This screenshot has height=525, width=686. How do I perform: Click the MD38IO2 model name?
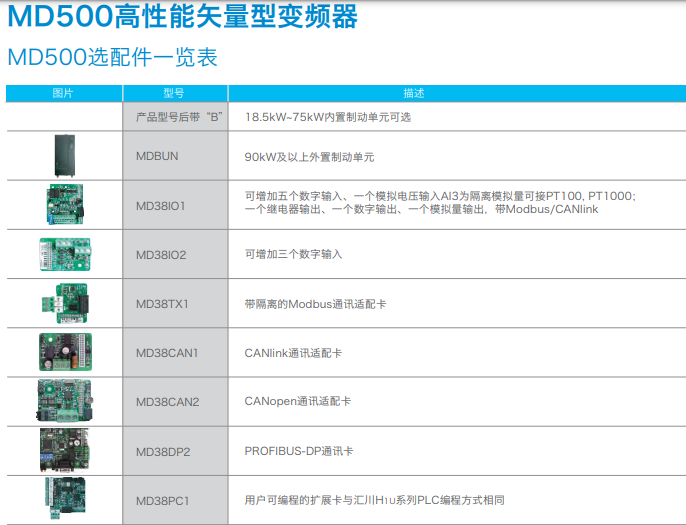pos(161,255)
